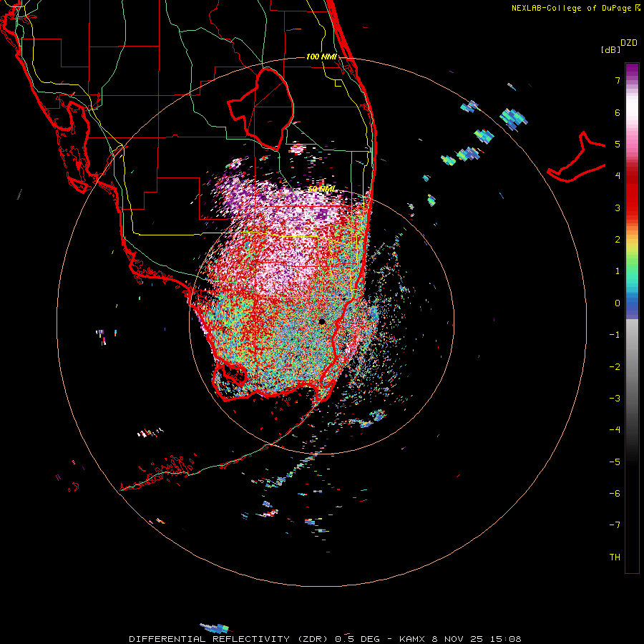Click the -3 dB tick label on scale
The image size is (644, 644).
click(615, 399)
